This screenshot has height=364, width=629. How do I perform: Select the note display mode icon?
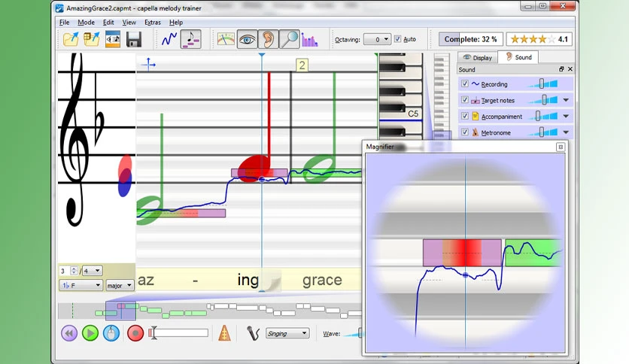[190, 39]
